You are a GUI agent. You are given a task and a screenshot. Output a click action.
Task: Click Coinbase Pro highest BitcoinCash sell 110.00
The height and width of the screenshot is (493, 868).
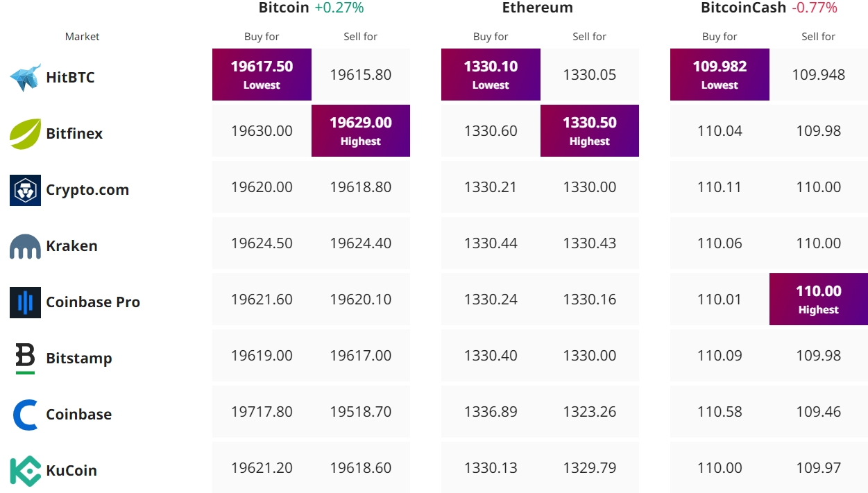tap(819, 299)
